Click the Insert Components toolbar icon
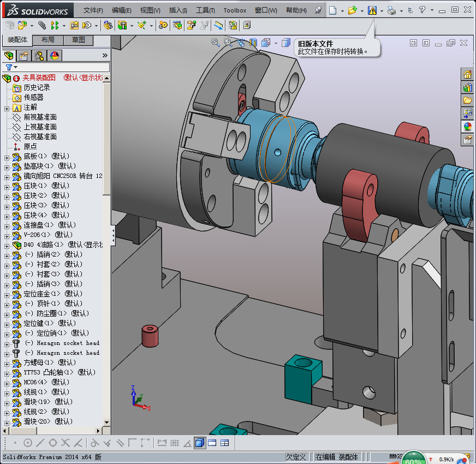 click(22, 25)
